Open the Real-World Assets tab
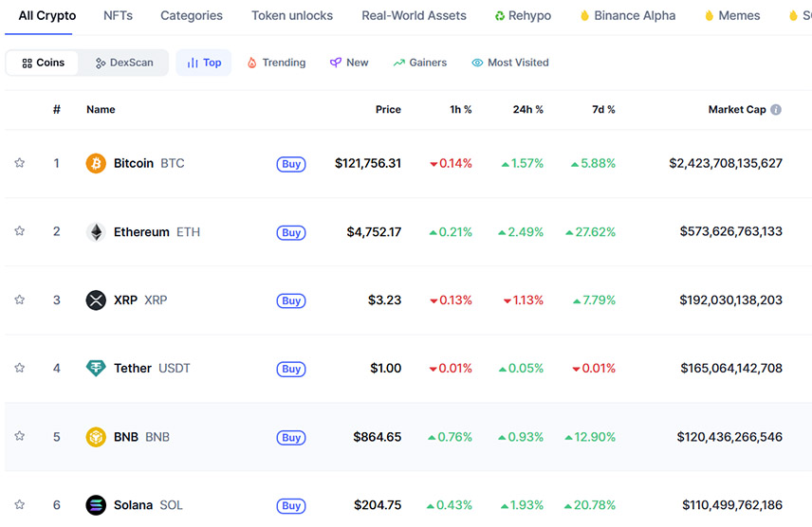812x527 pixels. point(414,15)
